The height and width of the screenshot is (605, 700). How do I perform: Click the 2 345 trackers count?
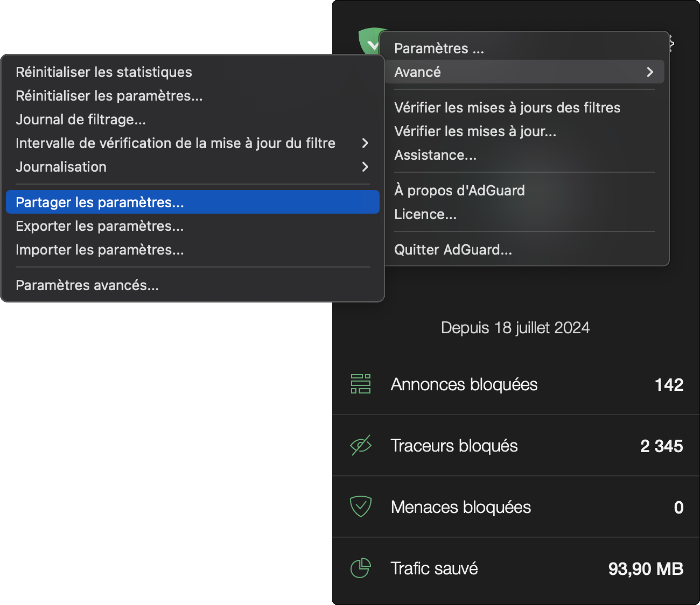pyautogui.click(x=661, y=446)
